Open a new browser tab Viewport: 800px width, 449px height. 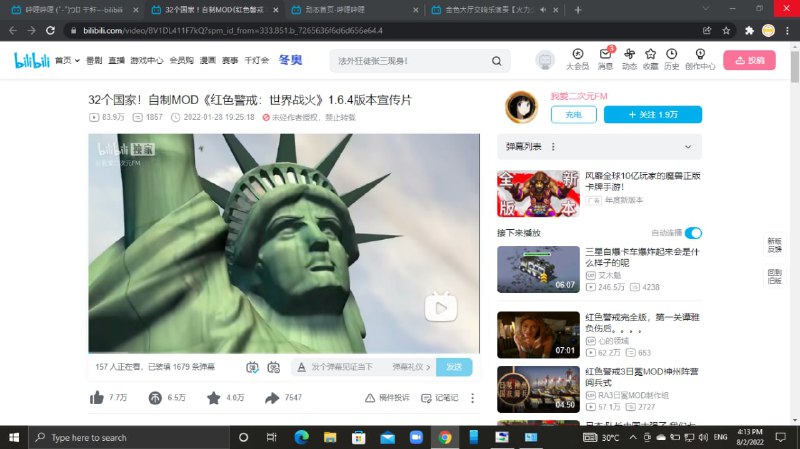point(578,10)
